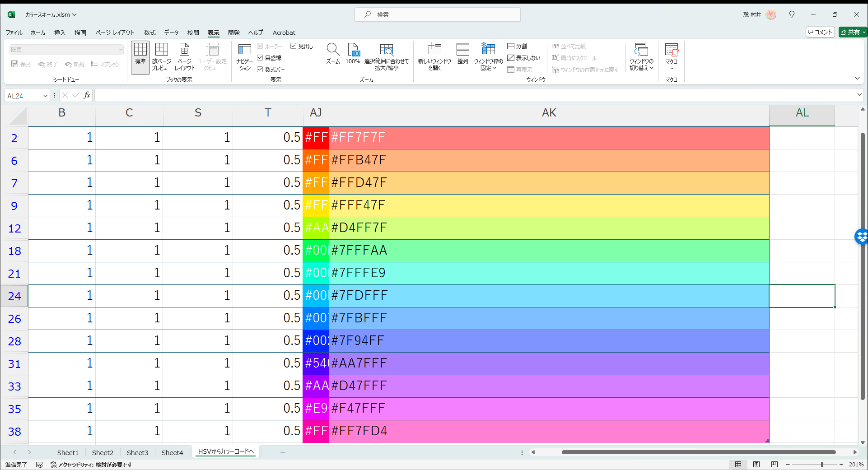Open the Developer (開発) tab

pyautogui.click(x=234, y=33)
